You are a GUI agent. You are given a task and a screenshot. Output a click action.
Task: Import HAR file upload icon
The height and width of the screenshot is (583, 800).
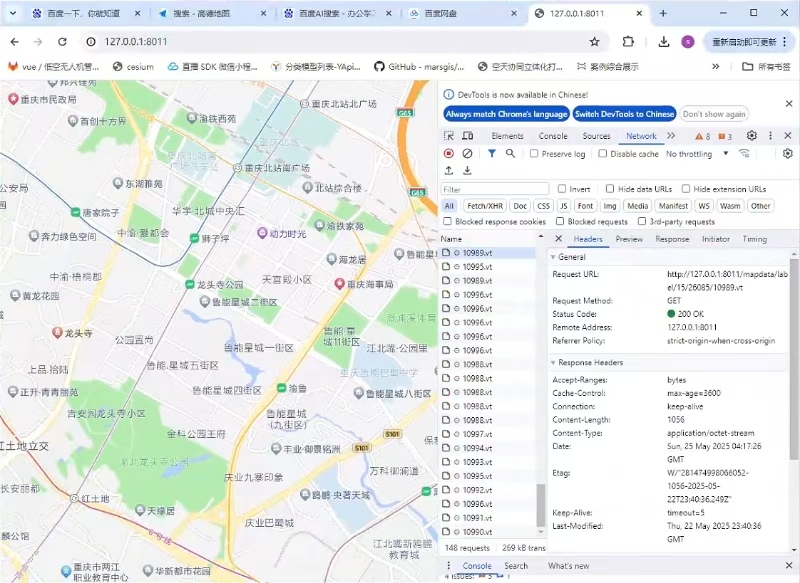(x=449, y=170)
